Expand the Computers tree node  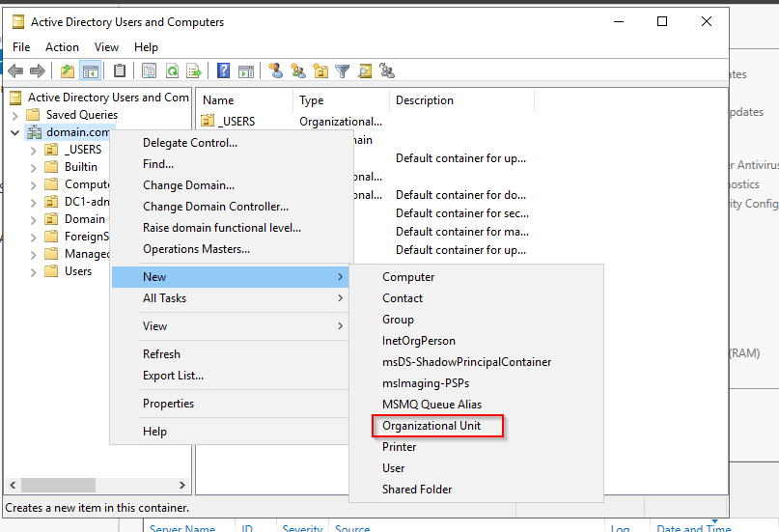(33, 184)
